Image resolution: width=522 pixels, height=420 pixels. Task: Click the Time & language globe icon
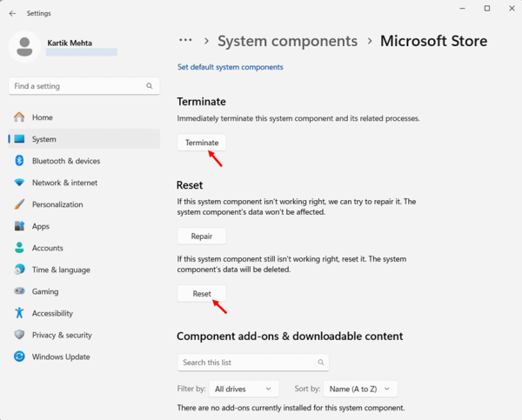pyautogui.click(x=19, y=270)
